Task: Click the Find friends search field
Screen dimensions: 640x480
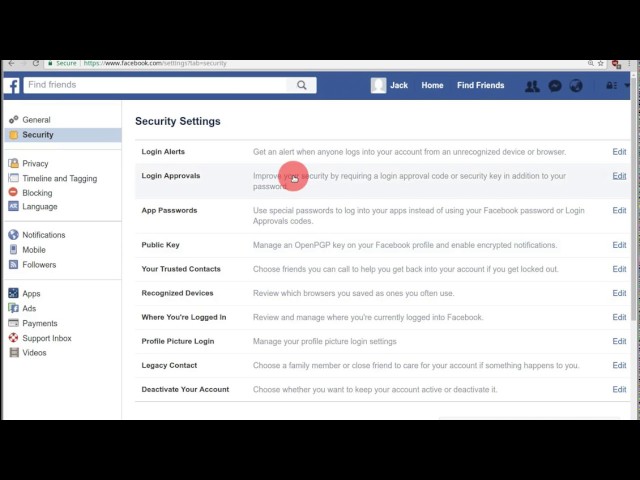Action: pyautogui.click(x=155, y=85)
